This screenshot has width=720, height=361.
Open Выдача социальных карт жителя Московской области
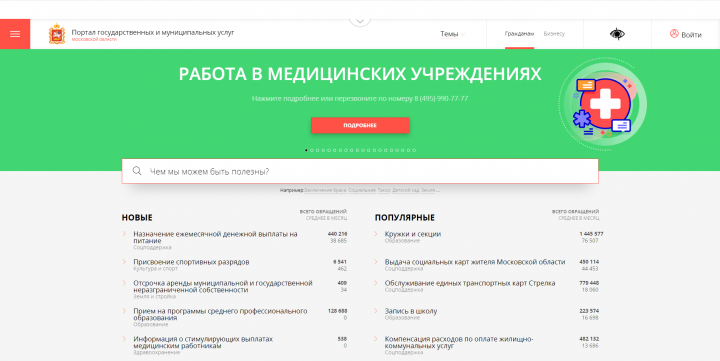tap(475, 262)
